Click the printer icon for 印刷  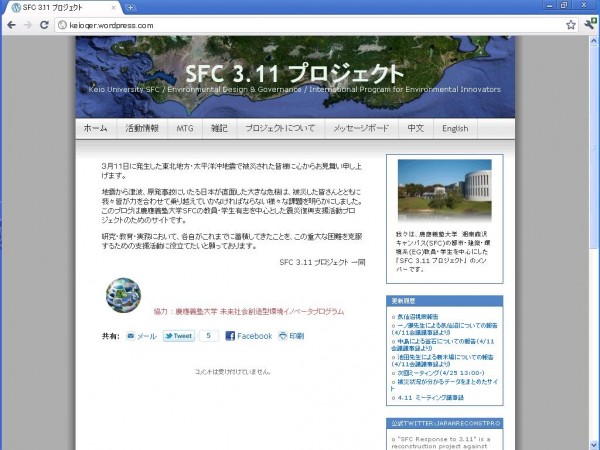[x=283, y=336]
